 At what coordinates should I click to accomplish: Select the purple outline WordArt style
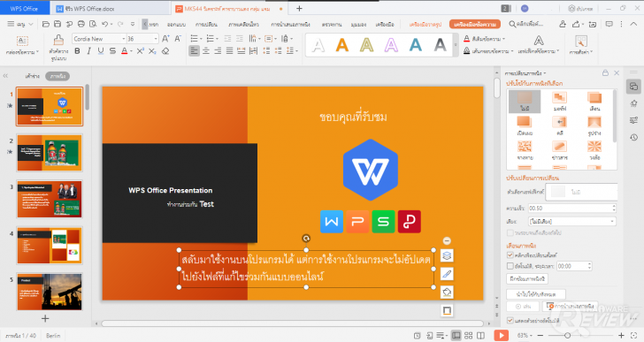391,45
